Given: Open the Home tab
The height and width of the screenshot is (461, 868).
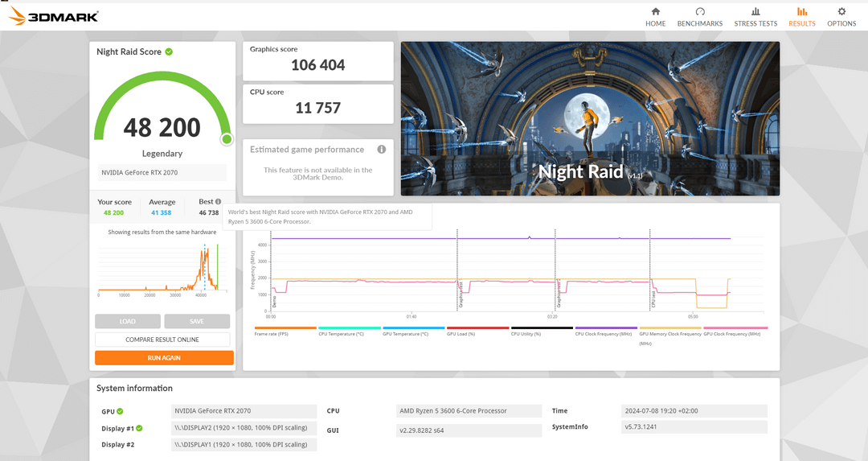Looking at the screenshot, I should click(x=656, y=17).
